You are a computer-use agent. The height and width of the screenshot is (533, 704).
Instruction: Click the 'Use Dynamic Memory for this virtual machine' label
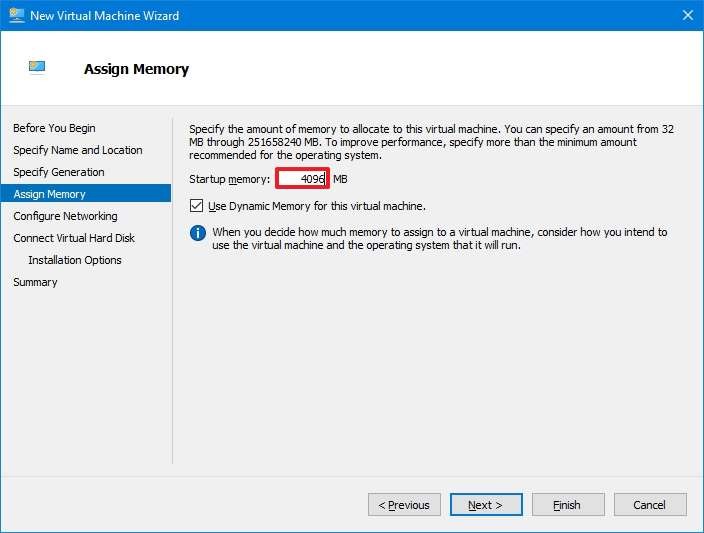317,206
